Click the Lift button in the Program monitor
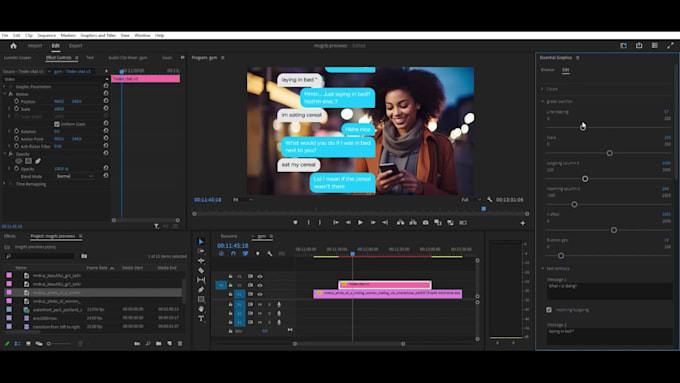Screen dimensions: 680x383 coord(400,223)
